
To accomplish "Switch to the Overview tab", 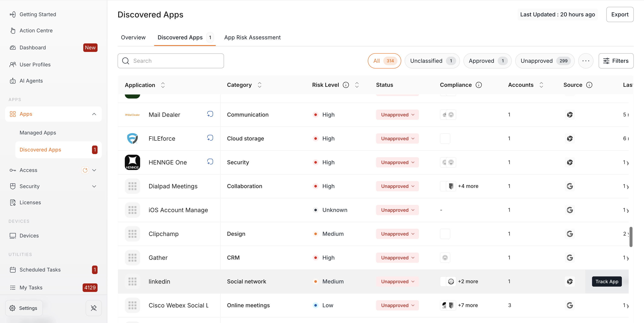I will pyautogui.click(x=133, y=37).
